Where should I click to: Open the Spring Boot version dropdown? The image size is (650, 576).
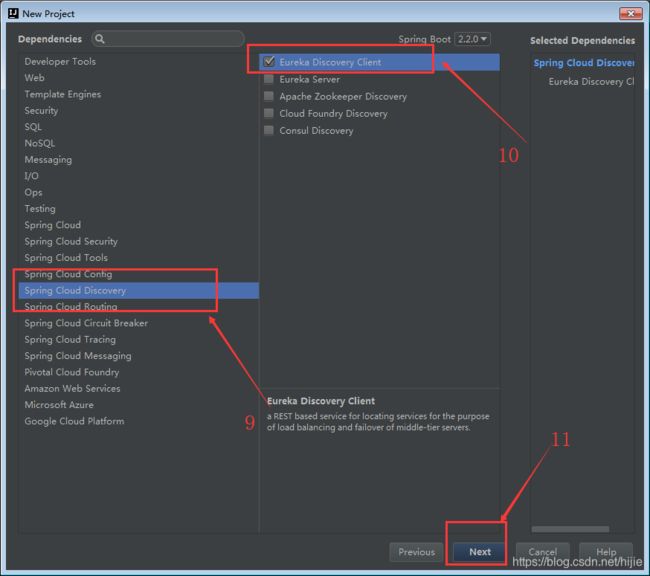tap(472, 39)
